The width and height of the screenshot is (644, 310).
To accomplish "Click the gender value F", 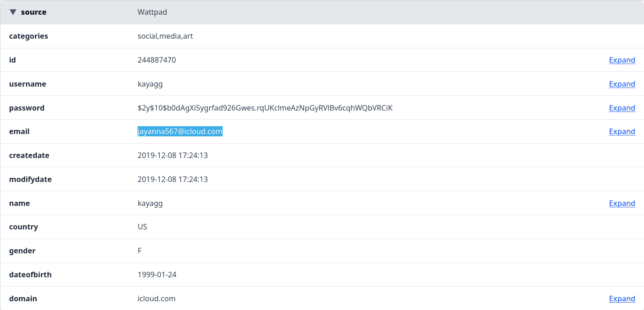I will coord(140,251).
